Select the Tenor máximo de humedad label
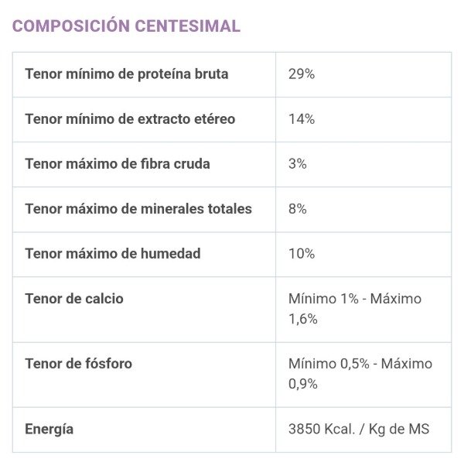464x476 pixels. click(x=112, y=254)
